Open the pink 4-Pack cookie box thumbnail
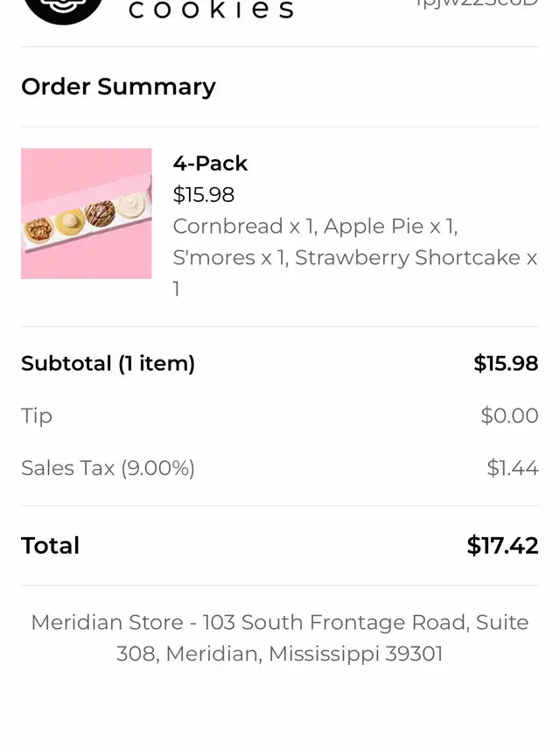Image resolution: width=560 pixels, height=748 pixels. (x=87, y=213)
